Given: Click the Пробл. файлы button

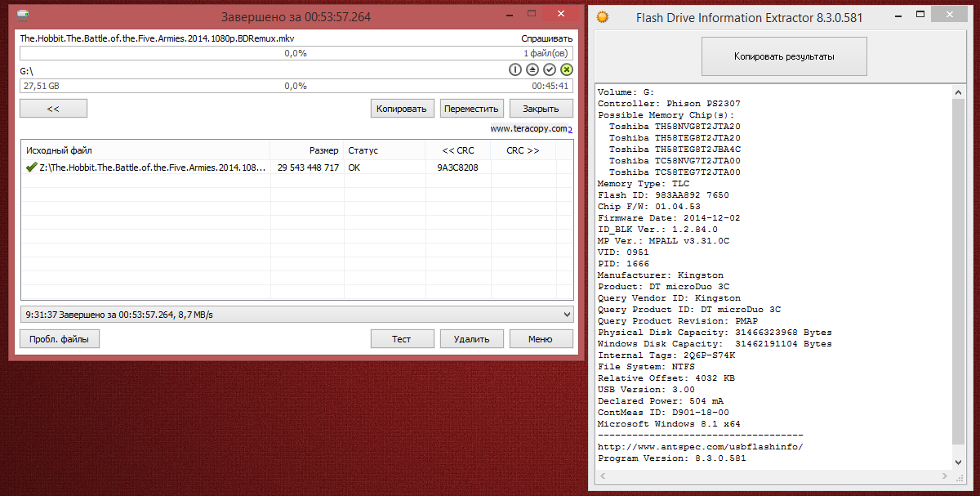Looking at the screenshot, I should click(60, 339).
